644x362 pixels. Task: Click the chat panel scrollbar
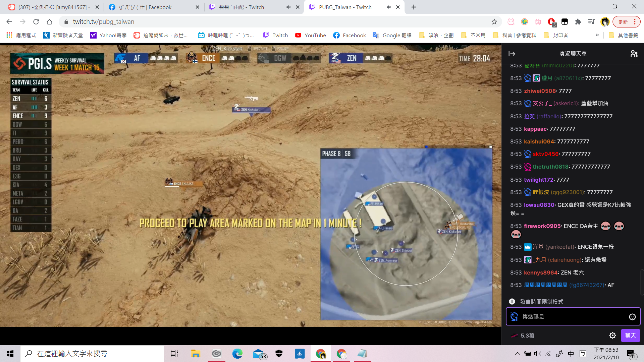[642, 282]
